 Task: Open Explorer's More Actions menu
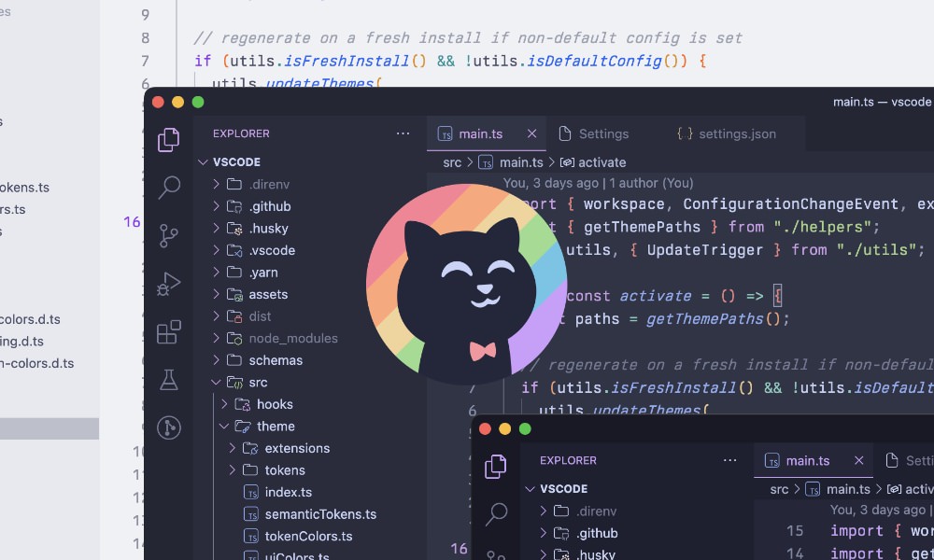click(403, 133)
